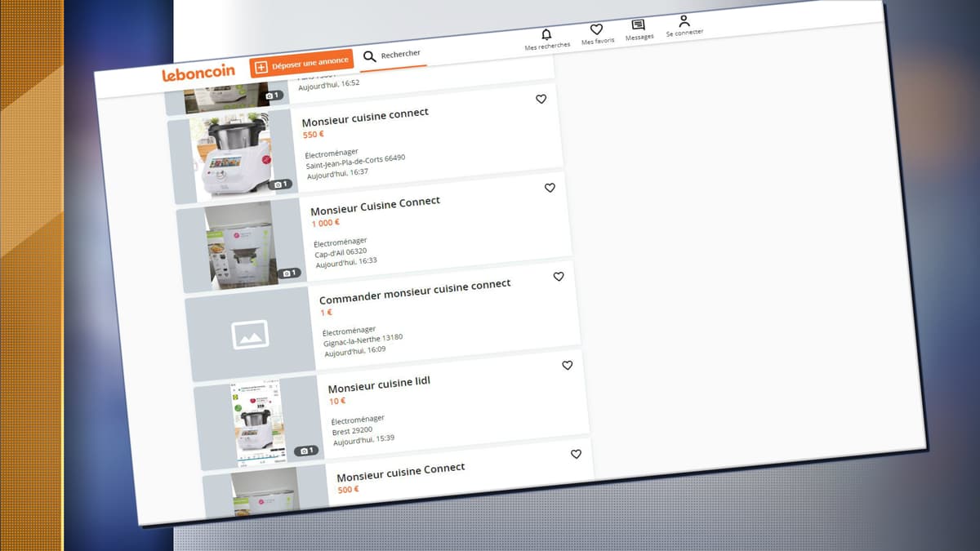Click Électroménager on the Cap-d'Ail listing
The width and height of the screenshot is (980, 551).
pos(340,242)
